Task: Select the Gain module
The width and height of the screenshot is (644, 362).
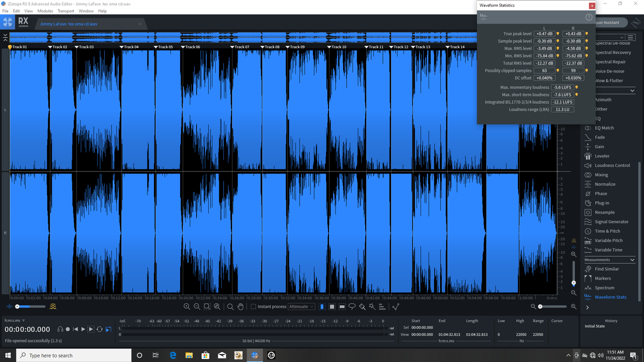Action: point(600,146)
